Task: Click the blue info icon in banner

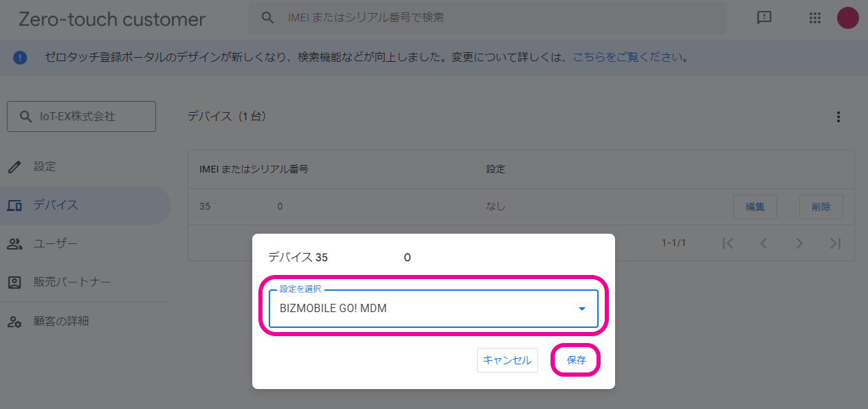Action: (21, 57)
